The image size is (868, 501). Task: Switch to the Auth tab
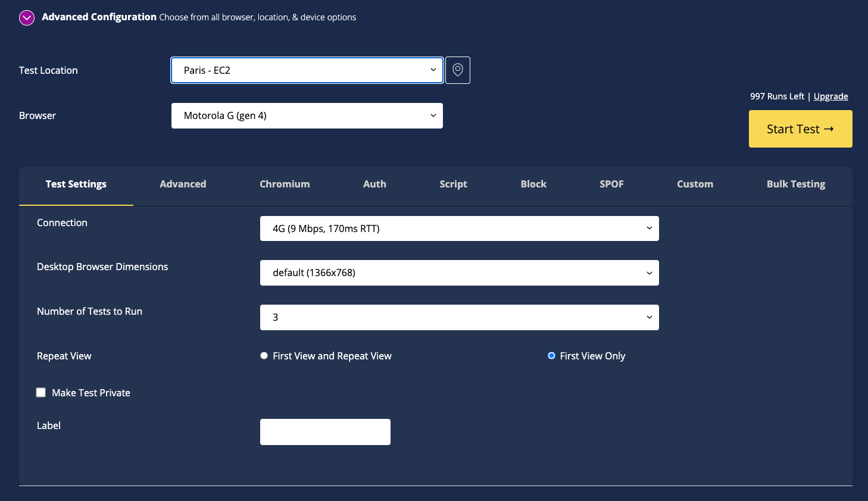click(374, 184)
